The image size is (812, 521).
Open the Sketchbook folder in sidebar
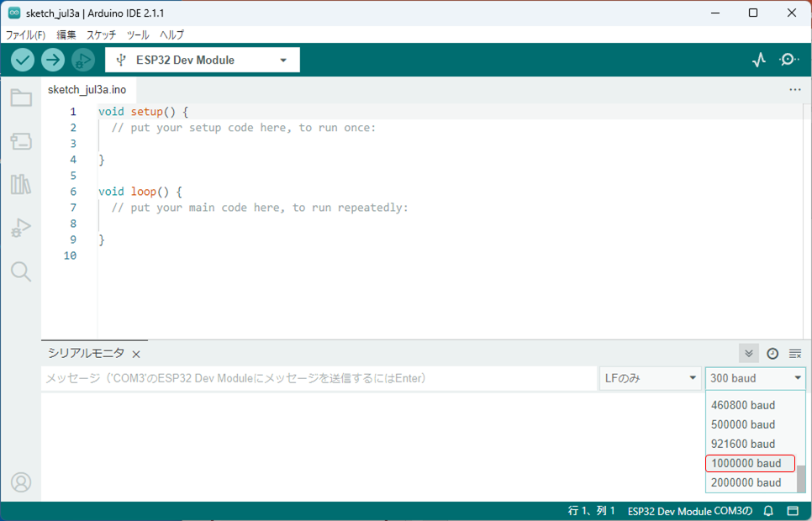tap(21, 97)
